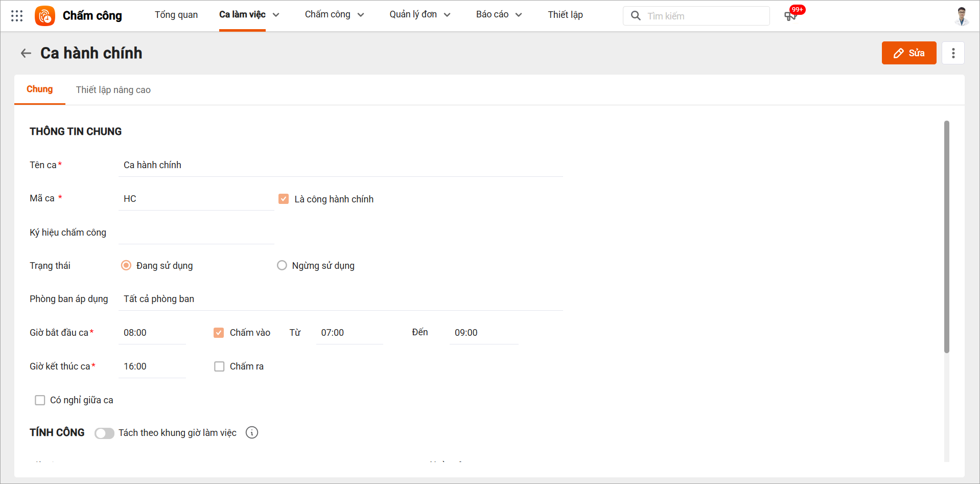Open the three-dot more options menu

click(953, 53)
